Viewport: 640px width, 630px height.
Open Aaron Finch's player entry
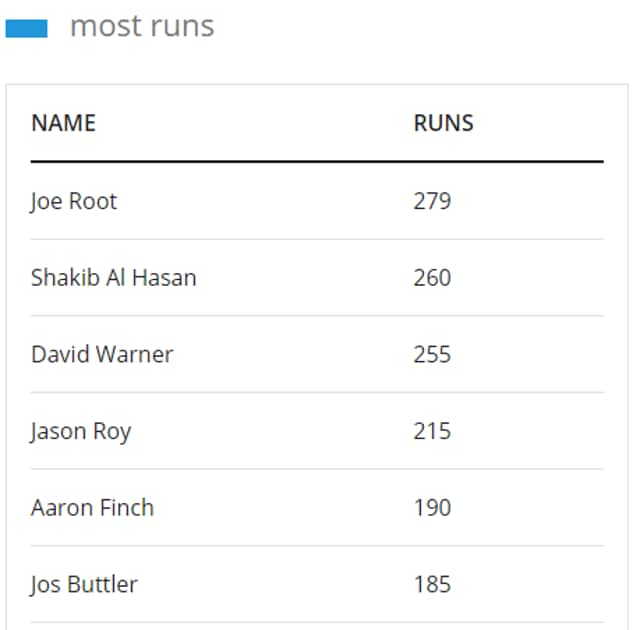click(x=92, y=508)
